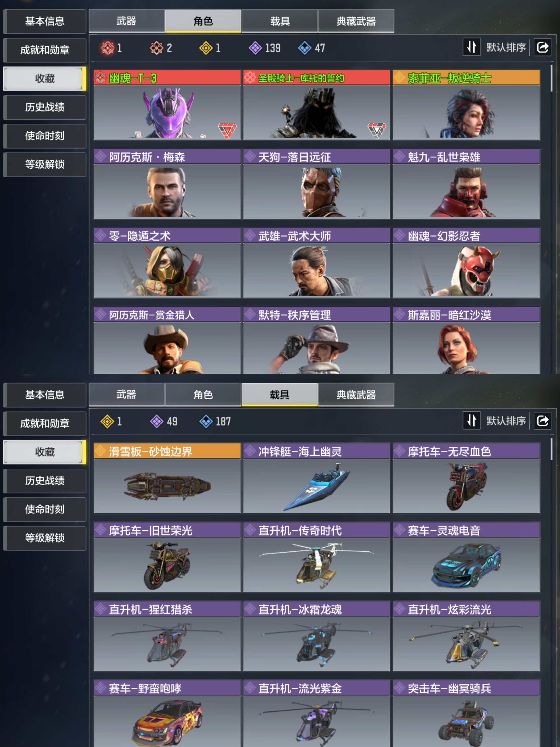The height and width of the screenshot is (747, 560).
Task: Select the 索菲亚-叛逆骑士 character card
Action: 466,105
